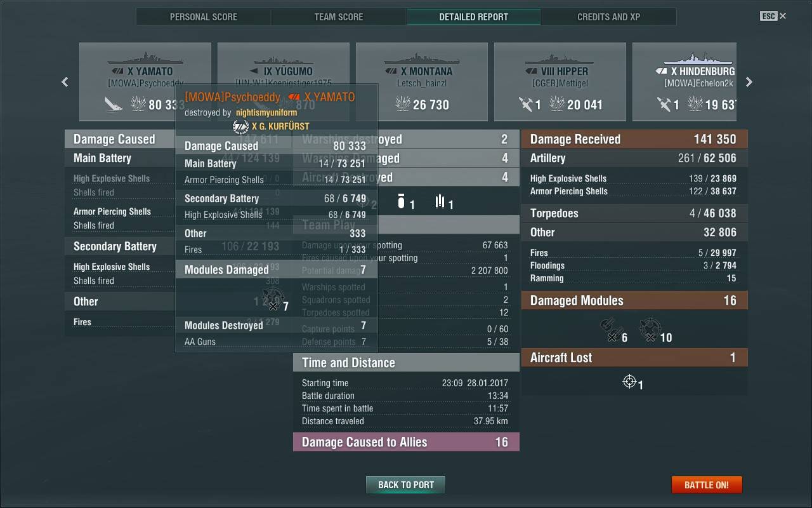Click the modules damaged icon in tooltip

pos(273,297)
